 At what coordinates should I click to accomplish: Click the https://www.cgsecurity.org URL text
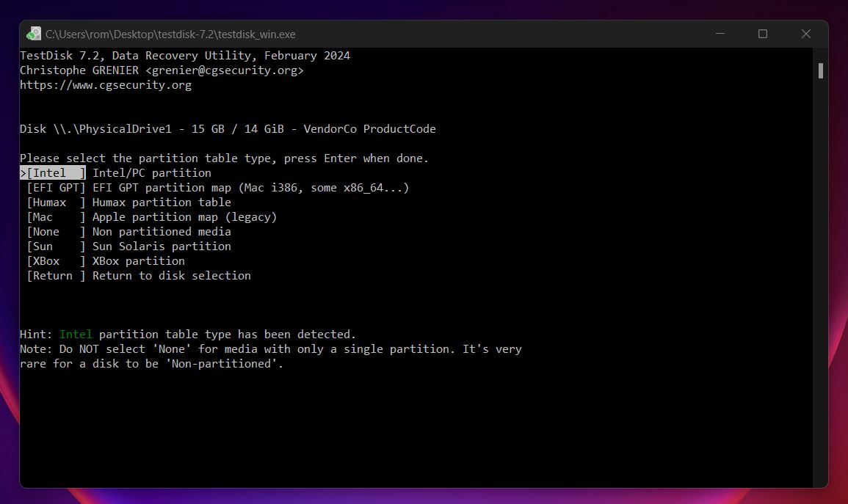click(106, 85)
